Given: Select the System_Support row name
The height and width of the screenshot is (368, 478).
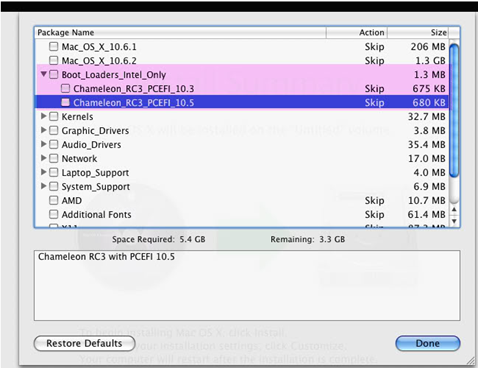Looking at the screenshot, I should pyautogui.click(x=96, y=187).
